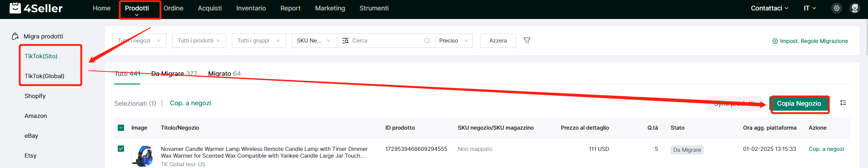The height and width of the screenshot is (168, 868).
Task: Open the Report menu
Action: point(290,8)
